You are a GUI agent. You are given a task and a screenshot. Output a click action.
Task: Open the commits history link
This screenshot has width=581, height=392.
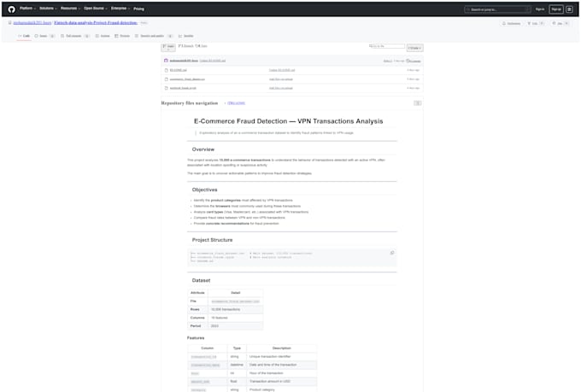414,61
